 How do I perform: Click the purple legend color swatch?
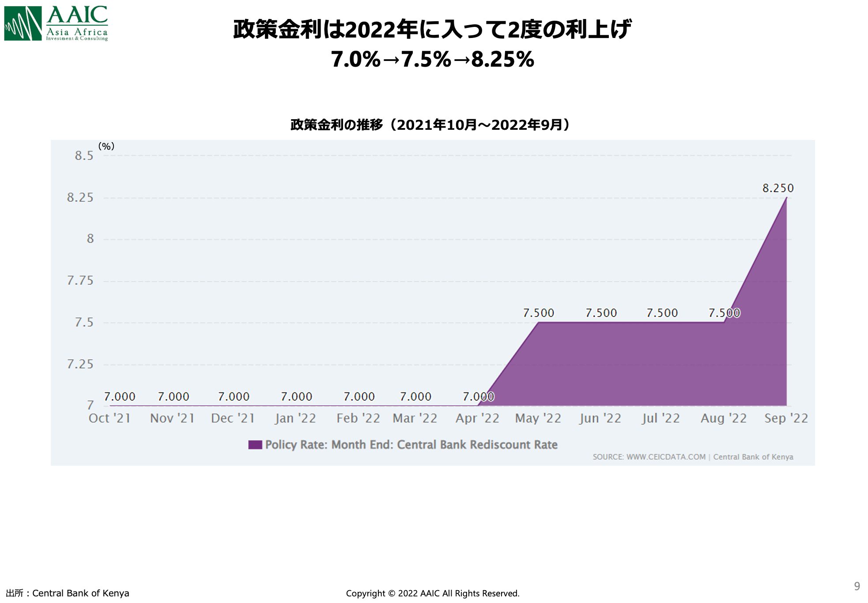(255, 445)
